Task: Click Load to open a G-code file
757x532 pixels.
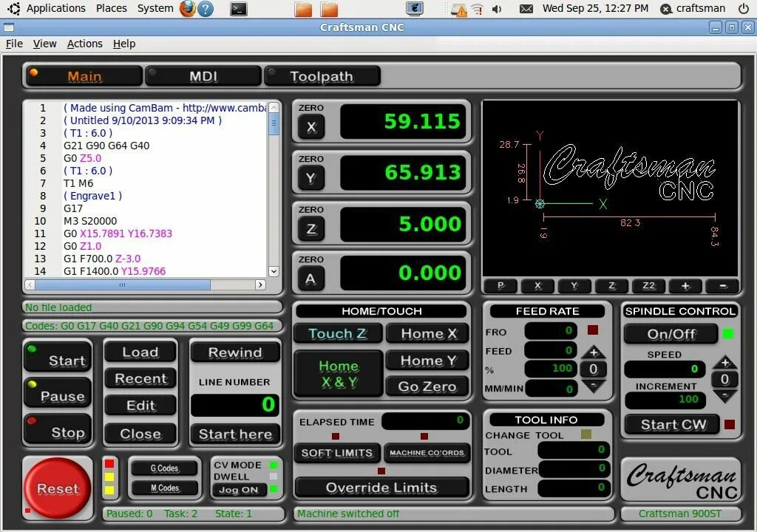Action: (140, 352)
